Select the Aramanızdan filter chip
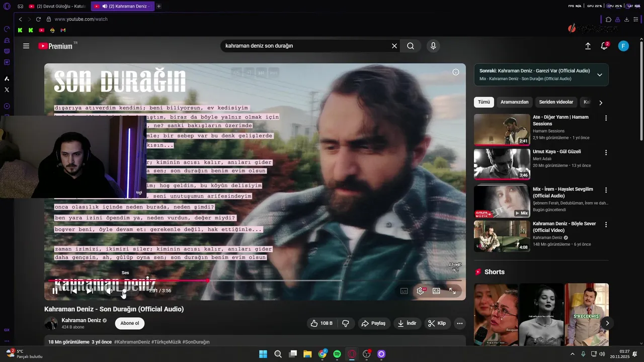 point(514,102)
